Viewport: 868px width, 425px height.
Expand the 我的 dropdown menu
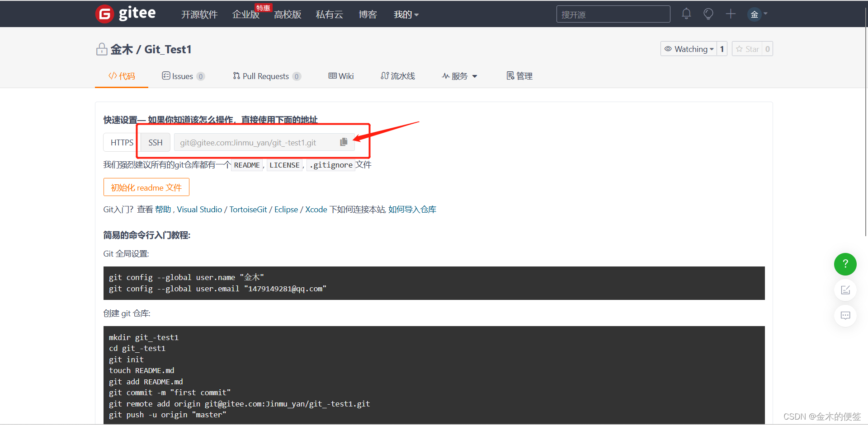point(406,14)
